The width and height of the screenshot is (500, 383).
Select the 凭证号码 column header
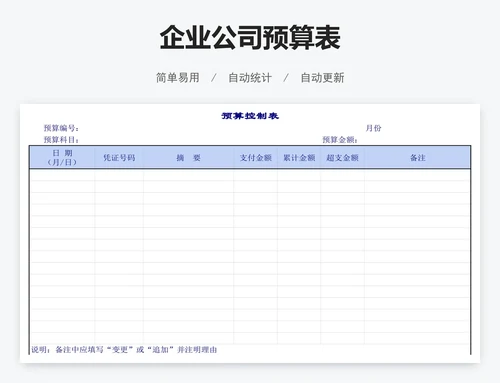pyautogui.click(x=119, y=158)
